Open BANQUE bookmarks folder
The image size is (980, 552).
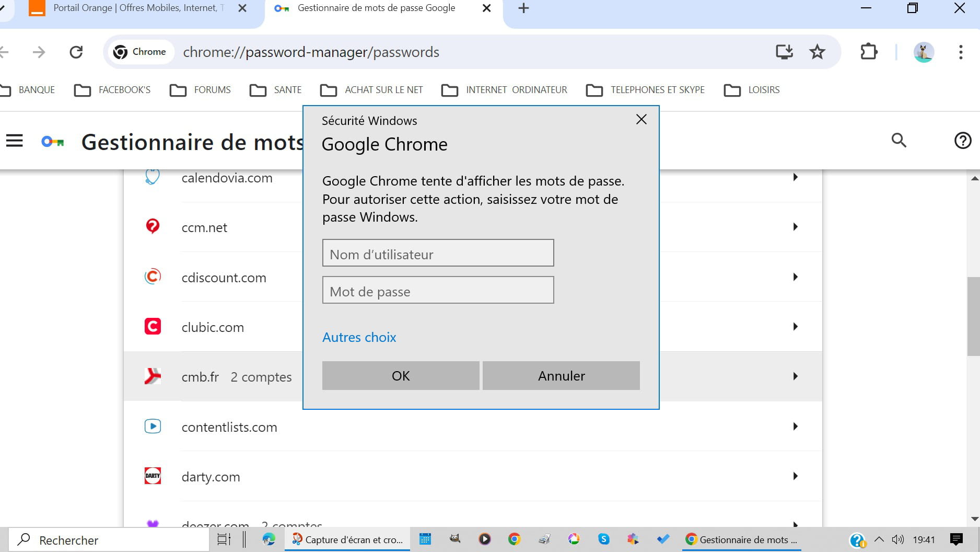tap(28, 90)
